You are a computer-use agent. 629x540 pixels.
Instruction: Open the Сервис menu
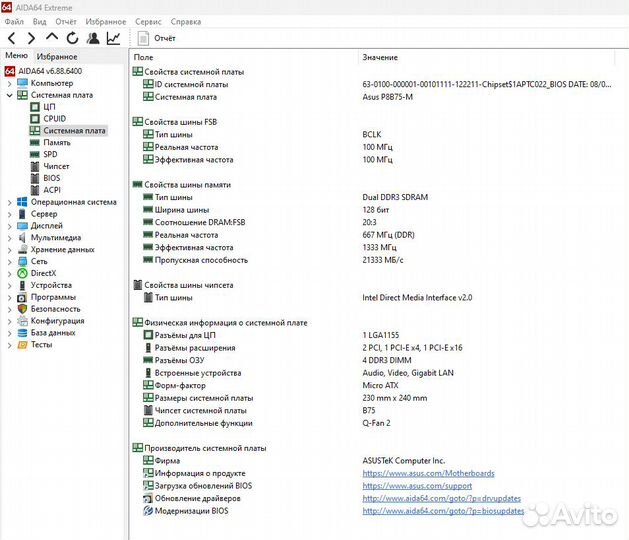(x=148, y=21)
